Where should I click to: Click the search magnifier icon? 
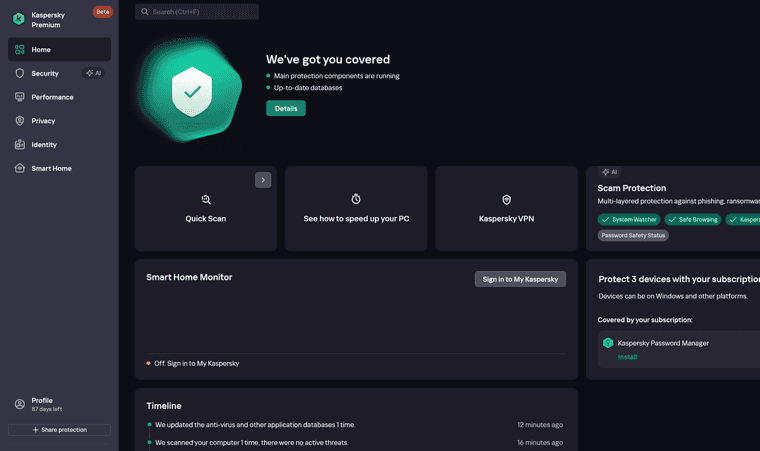pos(144,12)
